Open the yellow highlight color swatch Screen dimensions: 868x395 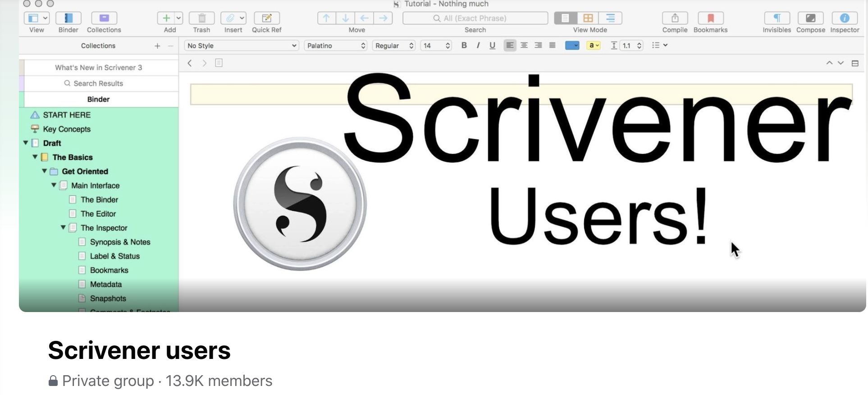pos(593,46)
